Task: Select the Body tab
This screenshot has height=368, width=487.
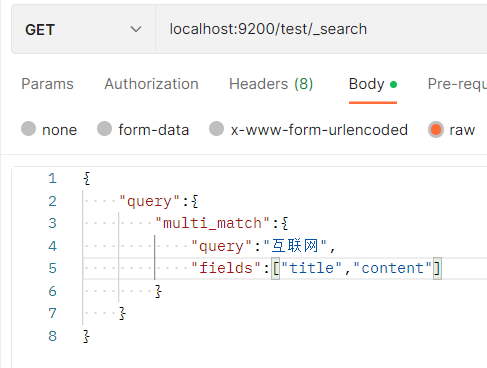Action: (x=373, y=84)
